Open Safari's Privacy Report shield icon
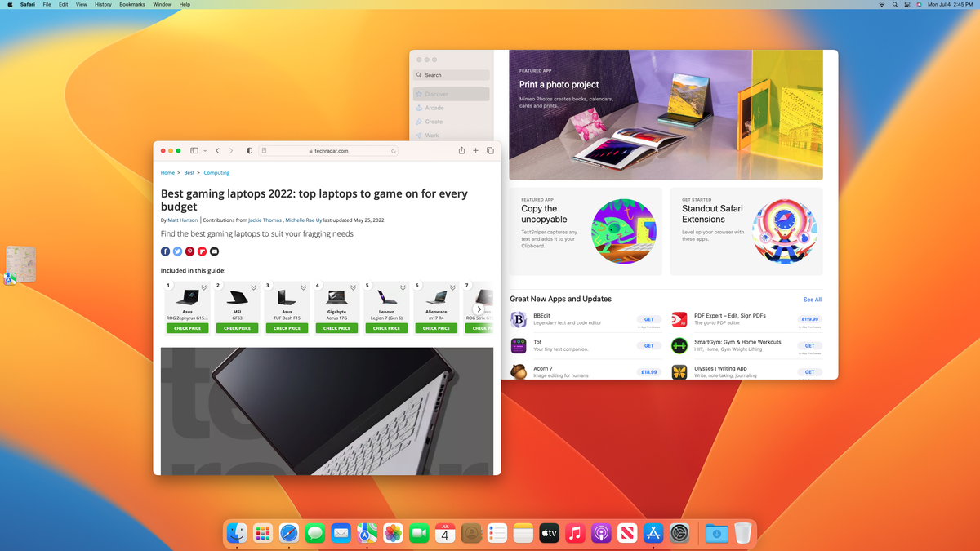The height and width of the screenshot is (551, 980). (x=249, y=150)
